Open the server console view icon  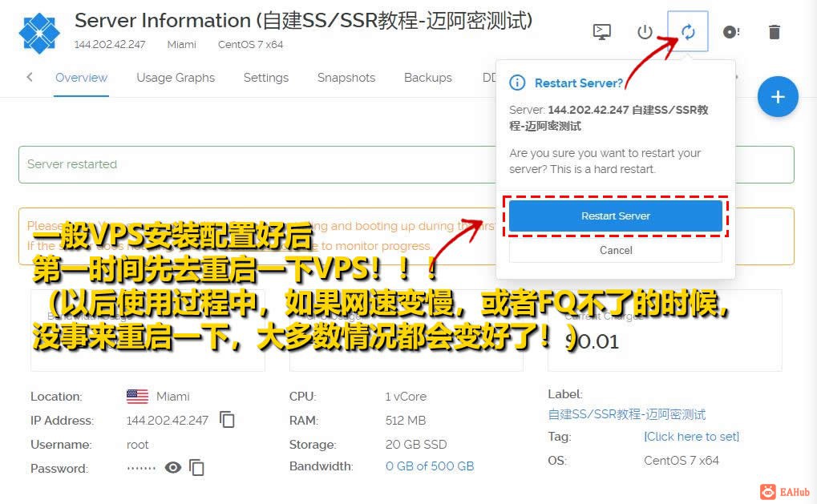pos(602,32)
